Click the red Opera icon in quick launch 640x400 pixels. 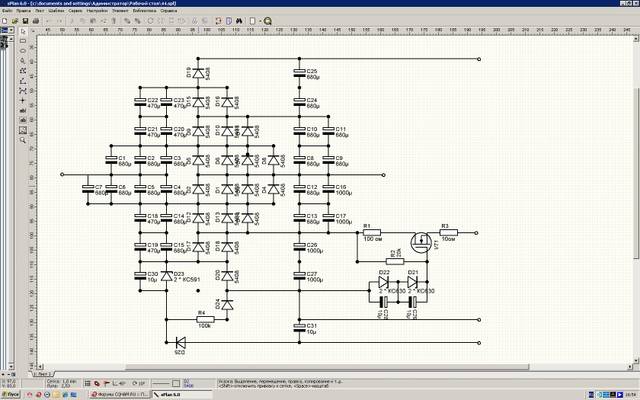click(x=38, y=395)
